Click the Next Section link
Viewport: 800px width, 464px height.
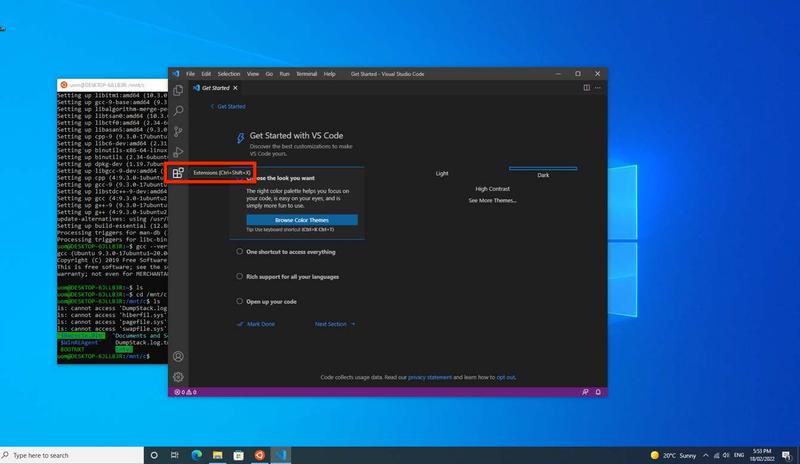click(335, 324)
